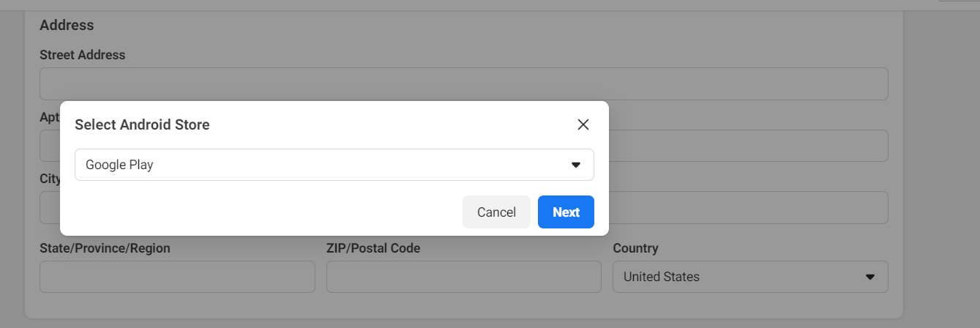Select the ZIP/Postal Code input field
This screenshot has width=980, height=328.
463,277
